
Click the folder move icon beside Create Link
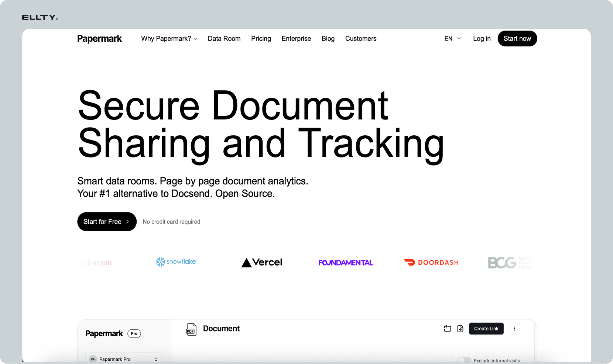click(448, 329)
